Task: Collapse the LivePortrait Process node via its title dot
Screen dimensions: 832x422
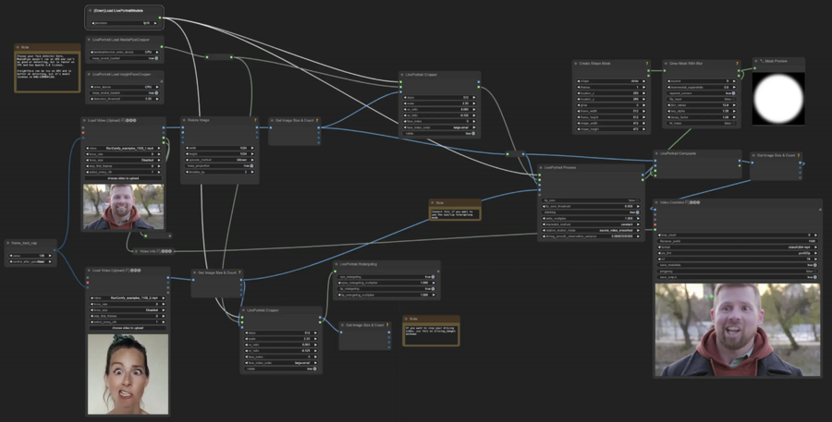Action: coord(541,168)
